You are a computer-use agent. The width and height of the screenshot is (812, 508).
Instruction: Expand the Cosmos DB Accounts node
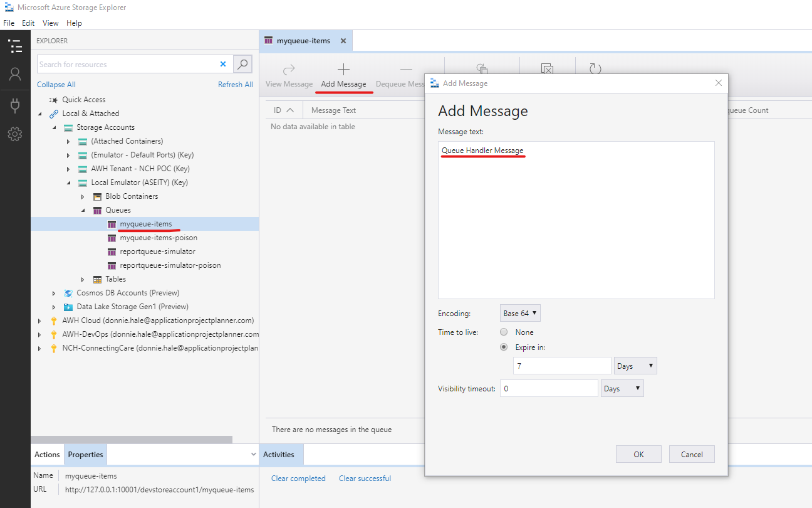[x=55, y=293]
